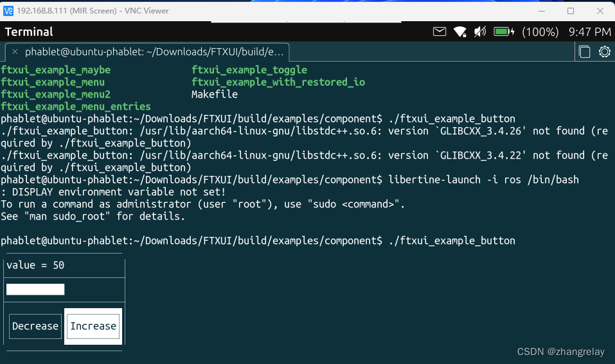Open the muted sound indicator

(x=479, y=31)
